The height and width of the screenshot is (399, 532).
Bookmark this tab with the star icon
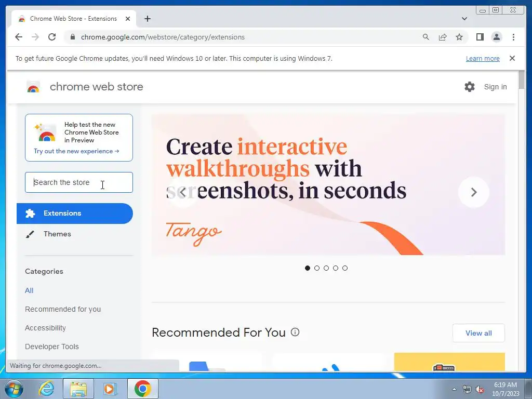459,37
